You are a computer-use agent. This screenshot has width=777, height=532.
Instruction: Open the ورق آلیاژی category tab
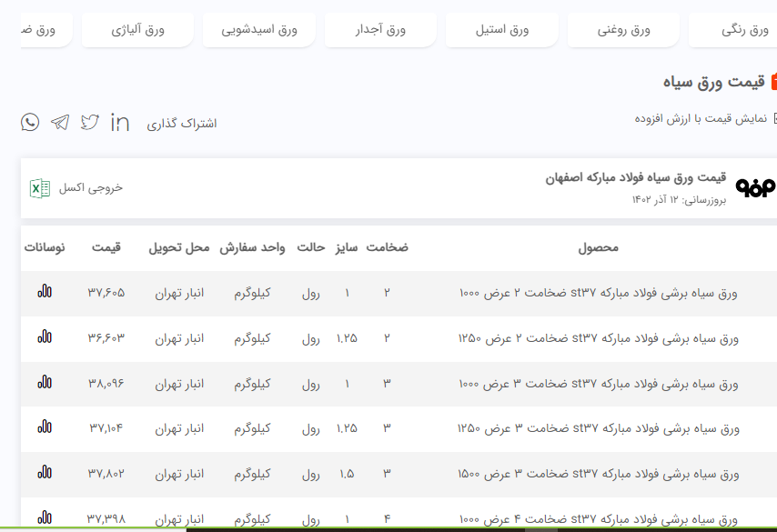pos(137,30)
